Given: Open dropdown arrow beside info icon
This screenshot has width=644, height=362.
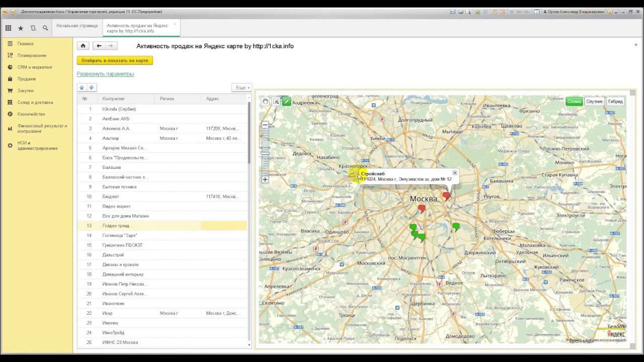Looking at the screenshot, I should (616, 12).
